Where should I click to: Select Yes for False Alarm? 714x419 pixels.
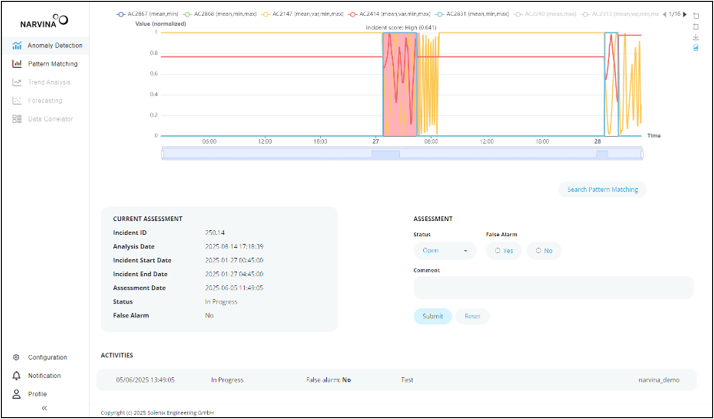504,251
